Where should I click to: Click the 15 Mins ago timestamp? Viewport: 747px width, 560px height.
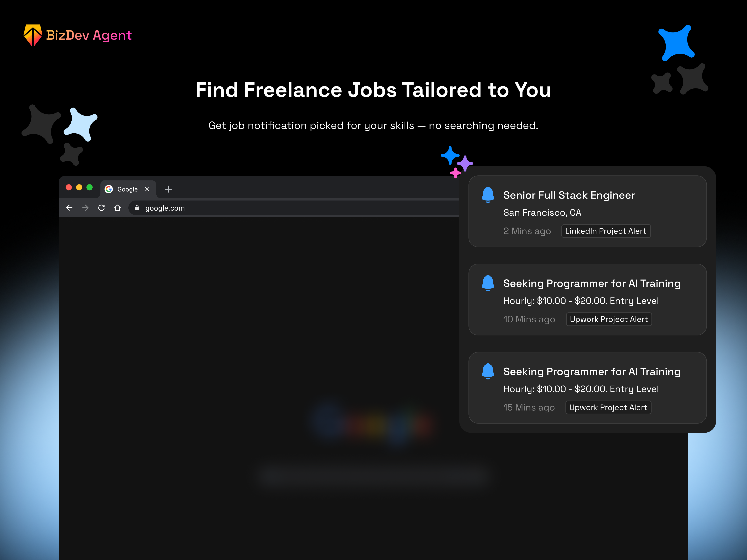[x=529, y=407]
